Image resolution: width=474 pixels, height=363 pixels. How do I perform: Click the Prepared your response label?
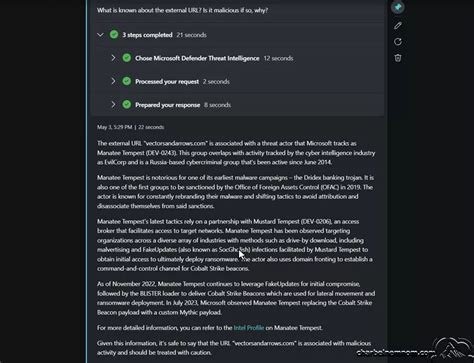[167, 105]
